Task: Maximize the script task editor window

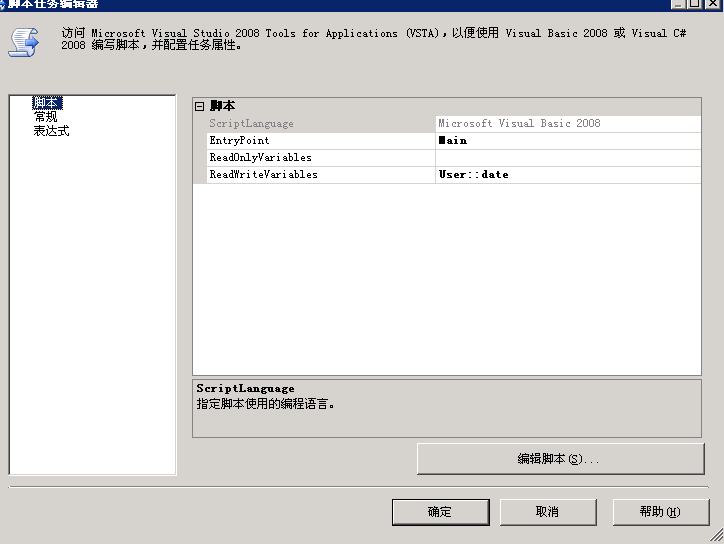Action: 695,4
